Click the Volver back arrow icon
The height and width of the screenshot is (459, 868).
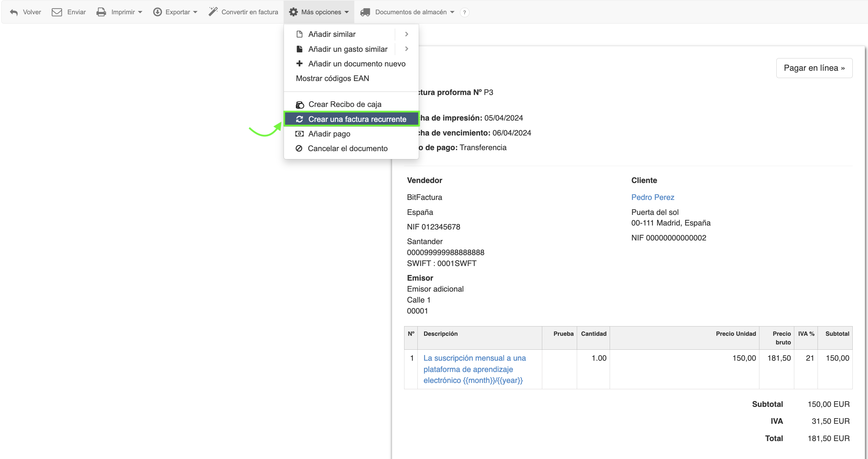[14, 12]
